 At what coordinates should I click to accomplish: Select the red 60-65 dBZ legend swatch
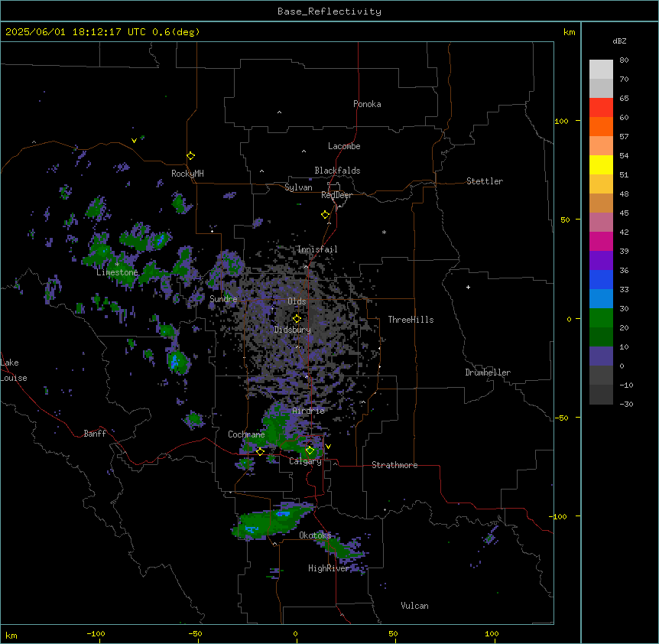601,108
